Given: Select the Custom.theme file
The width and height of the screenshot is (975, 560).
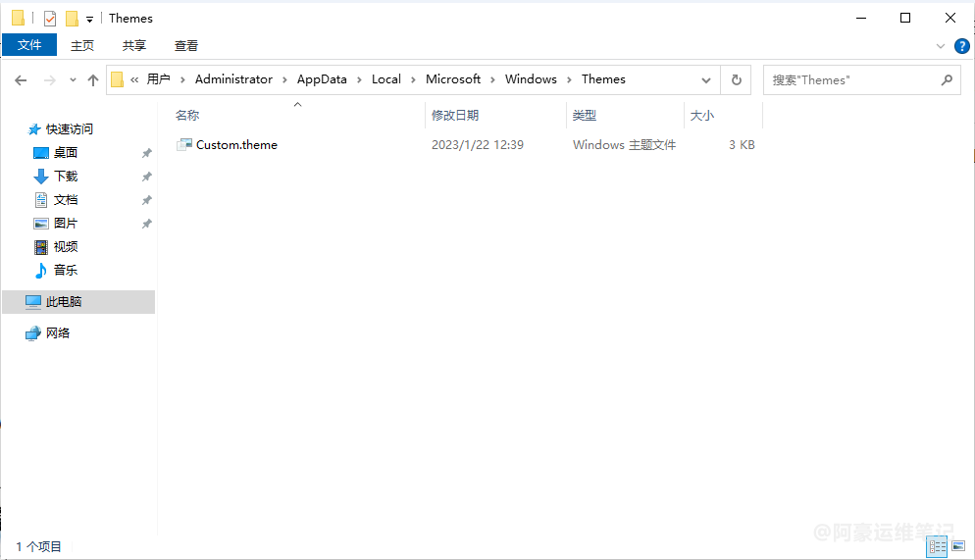Looking at the screenshot, I should pos(236,145).
